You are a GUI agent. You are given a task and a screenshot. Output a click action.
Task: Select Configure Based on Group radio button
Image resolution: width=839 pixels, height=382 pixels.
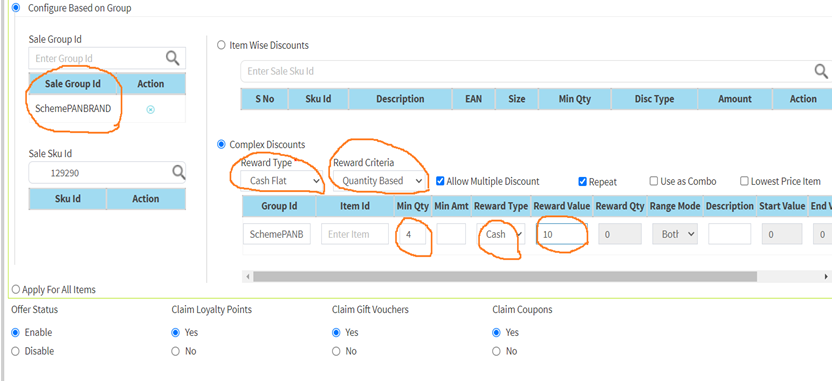pyautogui.click(x=16, y=8)
